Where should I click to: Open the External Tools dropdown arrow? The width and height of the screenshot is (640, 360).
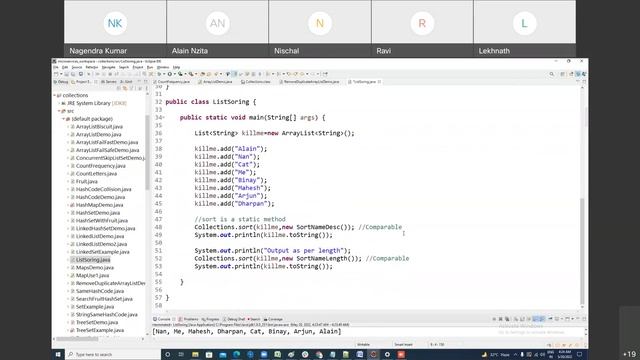point(196,74)
